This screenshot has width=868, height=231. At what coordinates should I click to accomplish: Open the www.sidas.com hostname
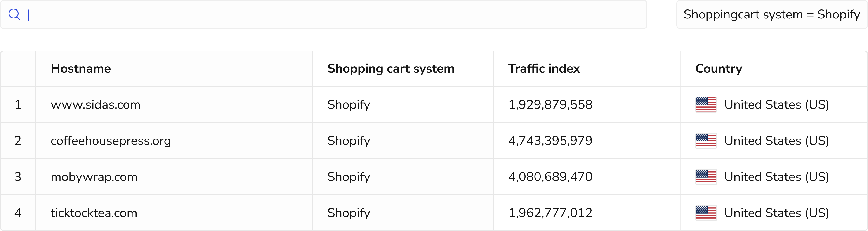pos(95,105)
